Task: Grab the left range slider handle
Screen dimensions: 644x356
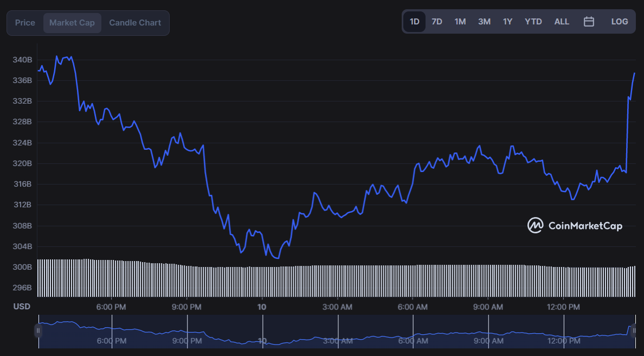Action: pyautogui.click(x=38, y=330)
